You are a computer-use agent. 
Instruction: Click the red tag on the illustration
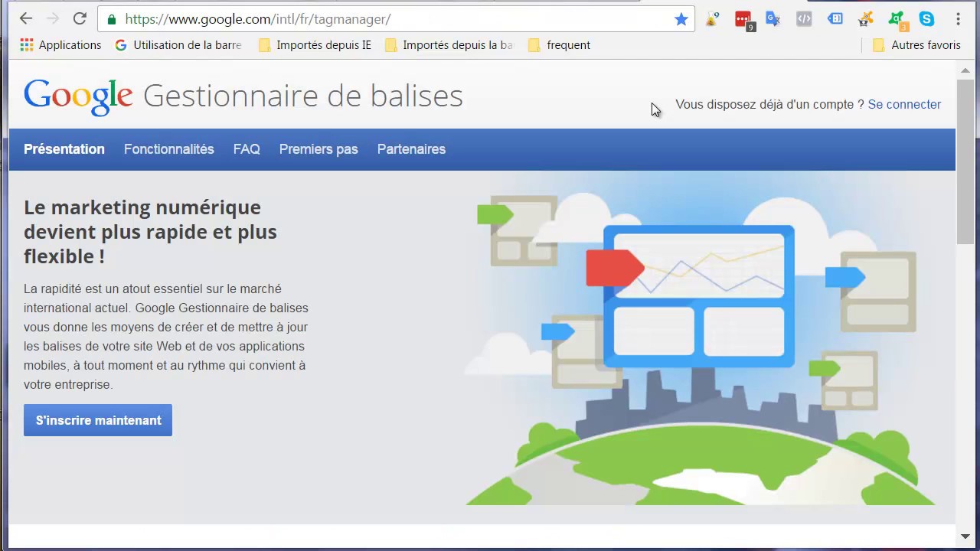pos(615,268)
